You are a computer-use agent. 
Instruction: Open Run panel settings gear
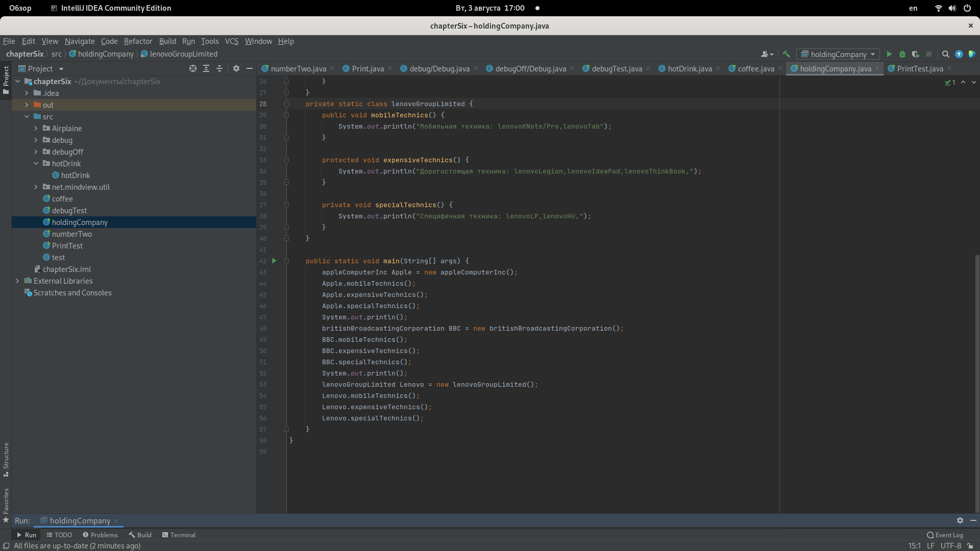point(960,520)
